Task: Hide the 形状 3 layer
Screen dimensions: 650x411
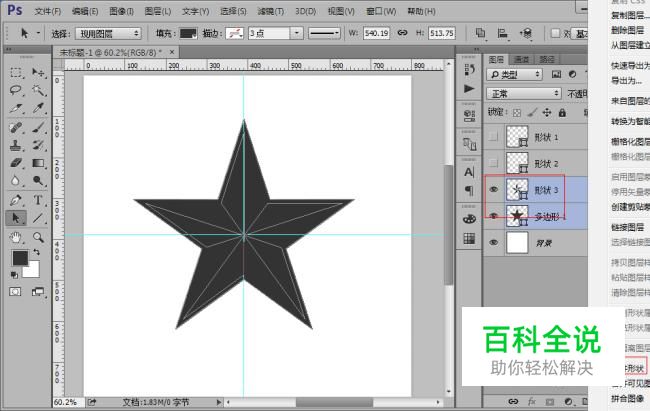Action: [x=493, y=190]
